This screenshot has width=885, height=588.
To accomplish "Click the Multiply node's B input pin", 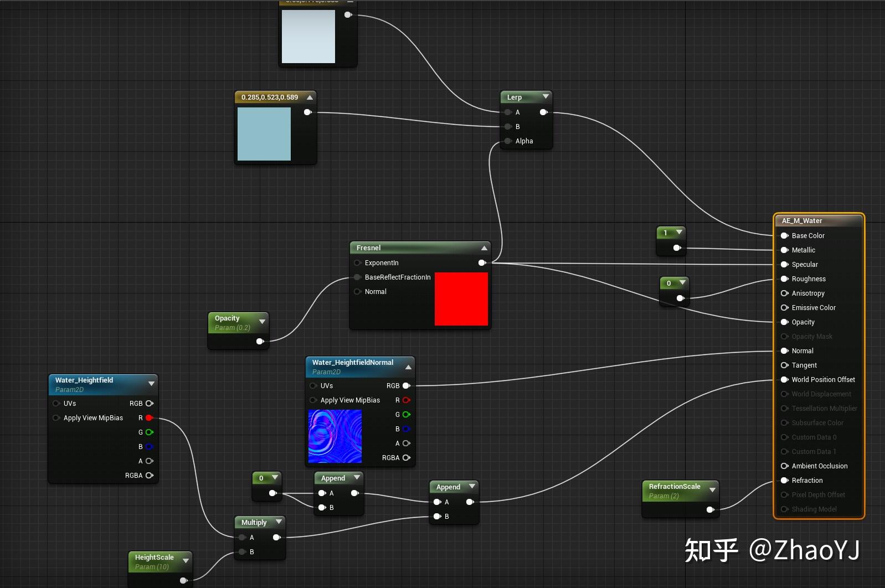I will tap(242, 552).
